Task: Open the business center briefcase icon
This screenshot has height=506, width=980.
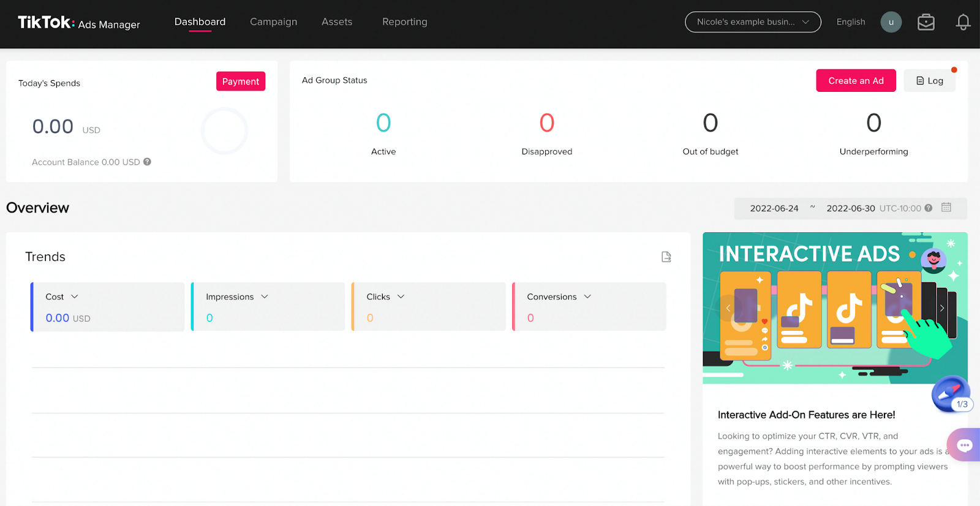Action: [x=925, y=22]
